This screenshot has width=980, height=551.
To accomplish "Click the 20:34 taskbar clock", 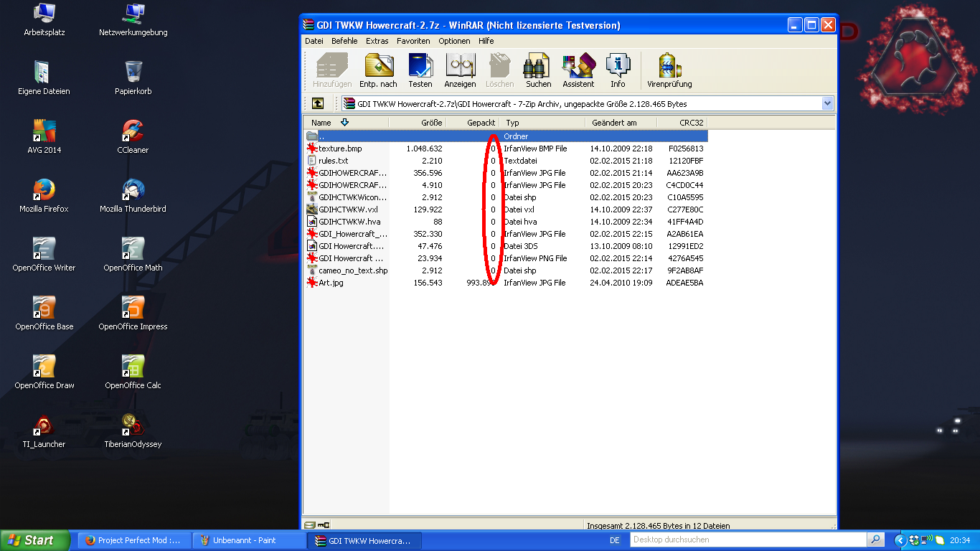I will [x=960, y=540].
